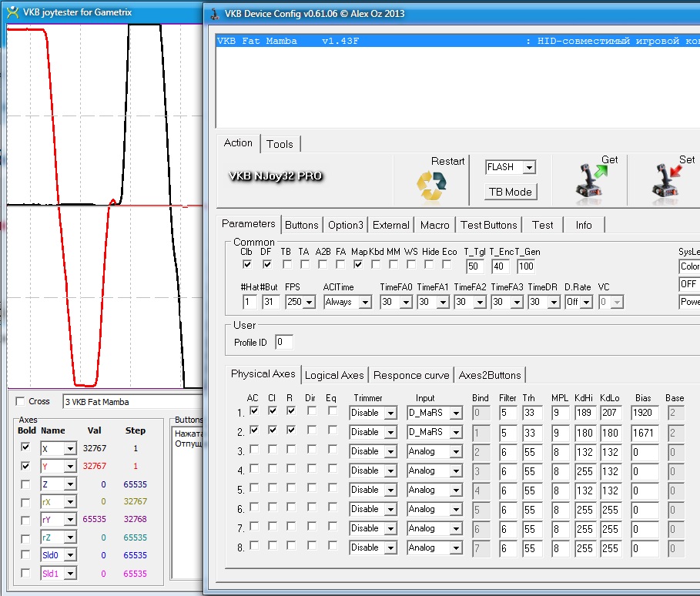Click the 3 VKB Fat Mamba device field
This screenshot has width=700, height=596.
133,402
